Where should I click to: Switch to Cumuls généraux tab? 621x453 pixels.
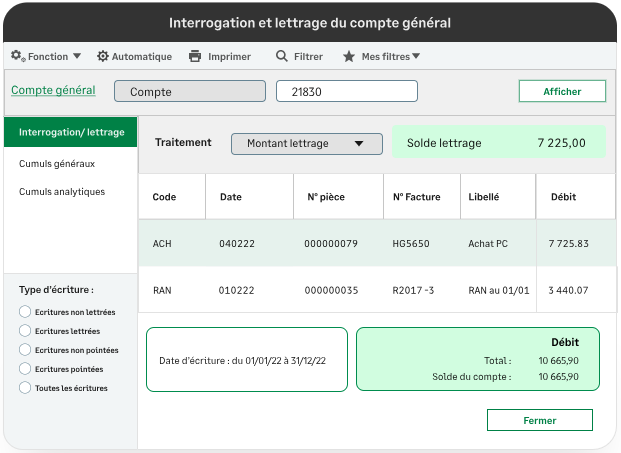pos(57,163)
